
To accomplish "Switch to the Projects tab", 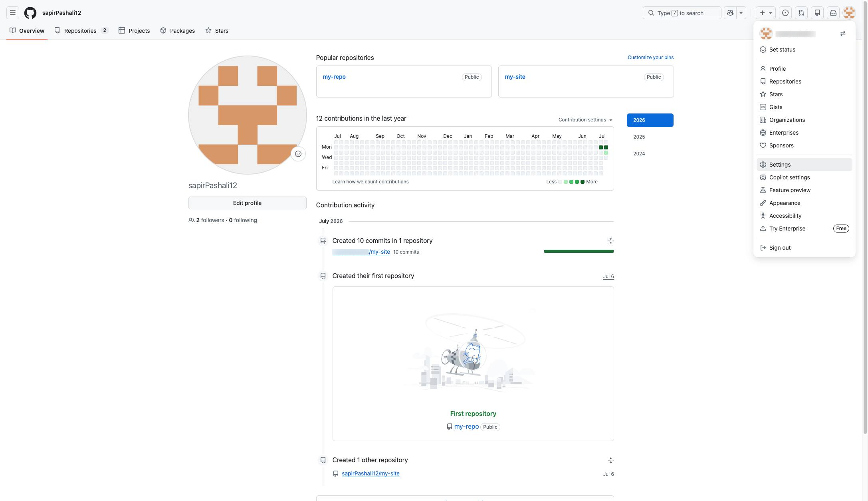I will (134, 31).
